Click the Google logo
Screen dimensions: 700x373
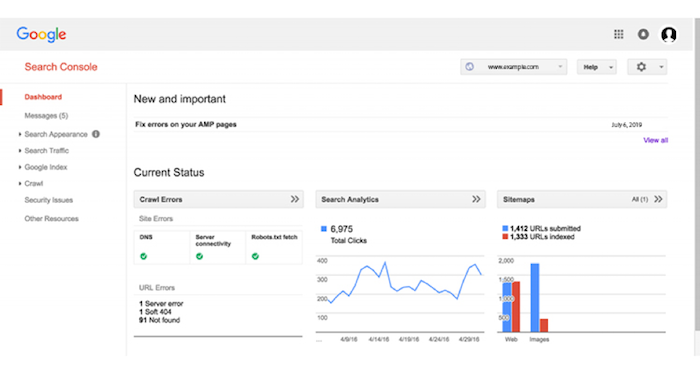pyautogui.click(x=41, y=34)
